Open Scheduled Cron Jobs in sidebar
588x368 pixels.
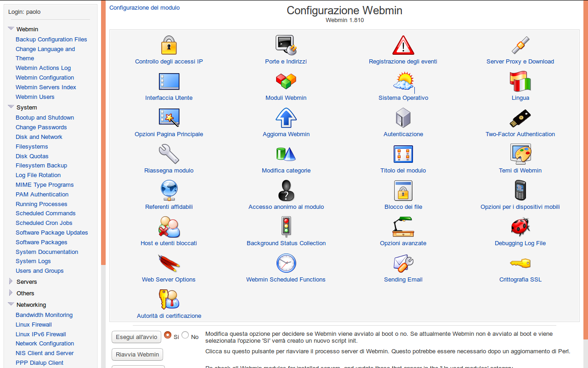coord(44,223)
